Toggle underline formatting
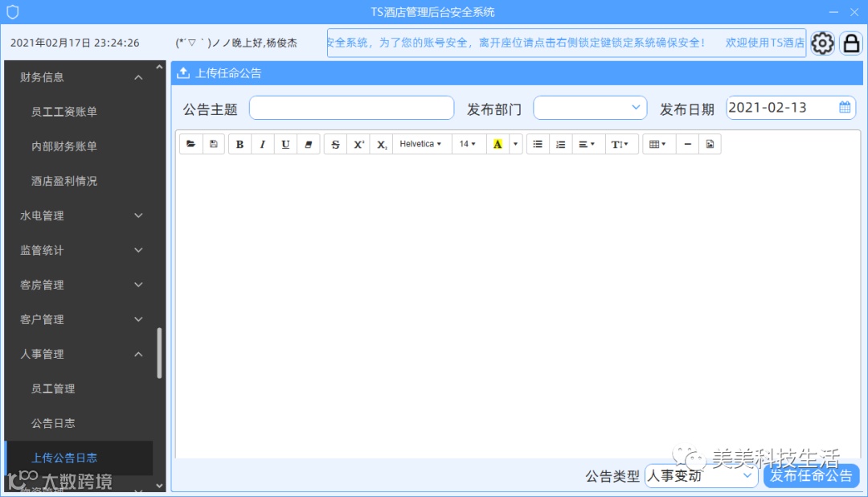 [285, 144]
